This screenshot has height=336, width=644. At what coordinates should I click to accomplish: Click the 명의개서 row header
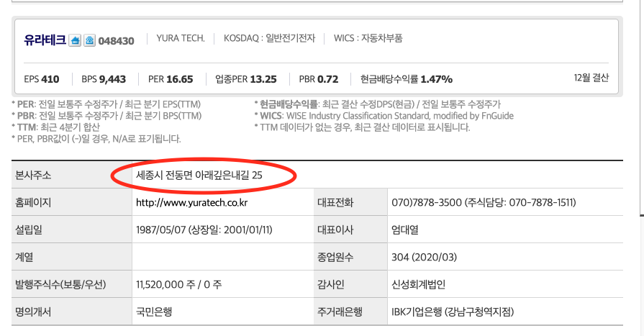71,312
